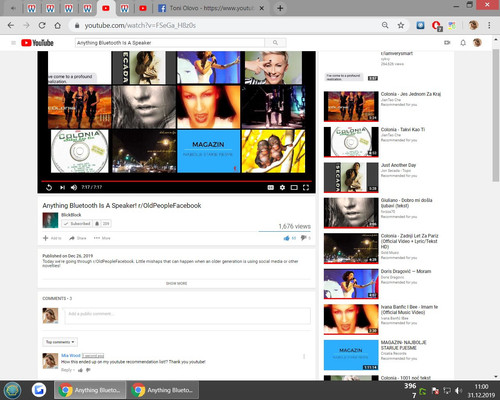Open the More options under video

[102, 238]
